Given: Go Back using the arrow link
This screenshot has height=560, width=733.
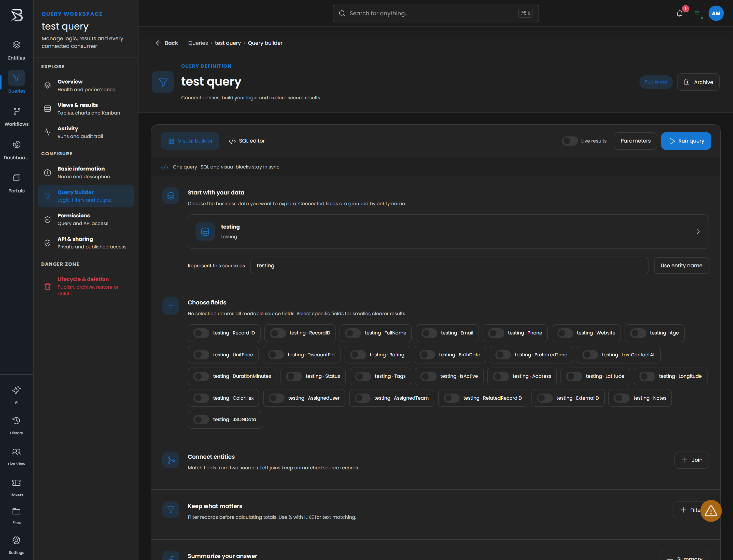Looking at the screenshot, I should [167, 43].
